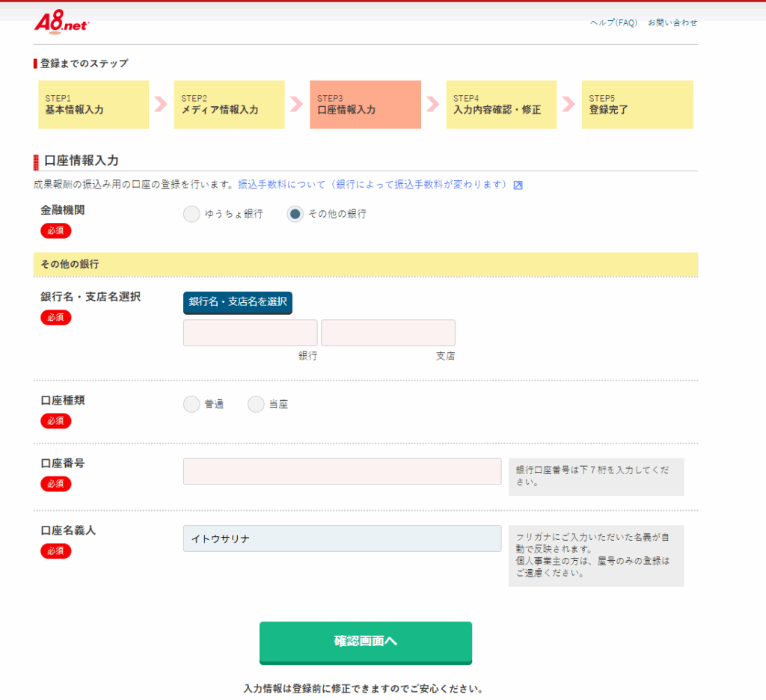The width and height of the screenshot is (766, 700).
Task: Select the ゆうちょ銀行 radio button
Action: (192, 214)
